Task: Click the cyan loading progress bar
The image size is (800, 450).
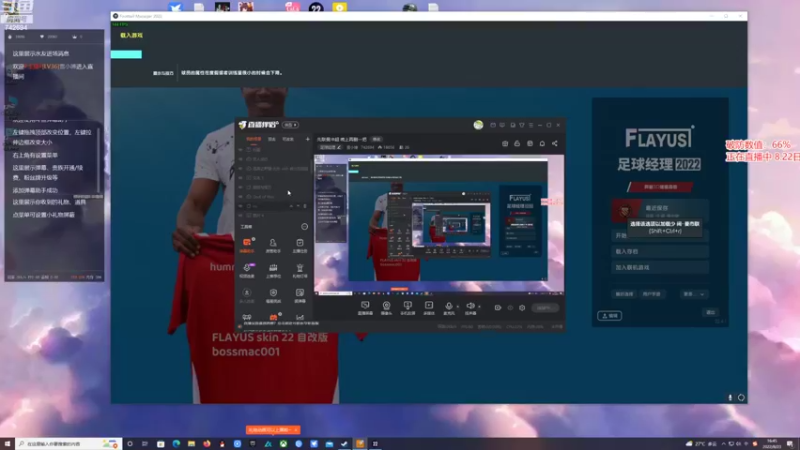Action: coord(126,54)
